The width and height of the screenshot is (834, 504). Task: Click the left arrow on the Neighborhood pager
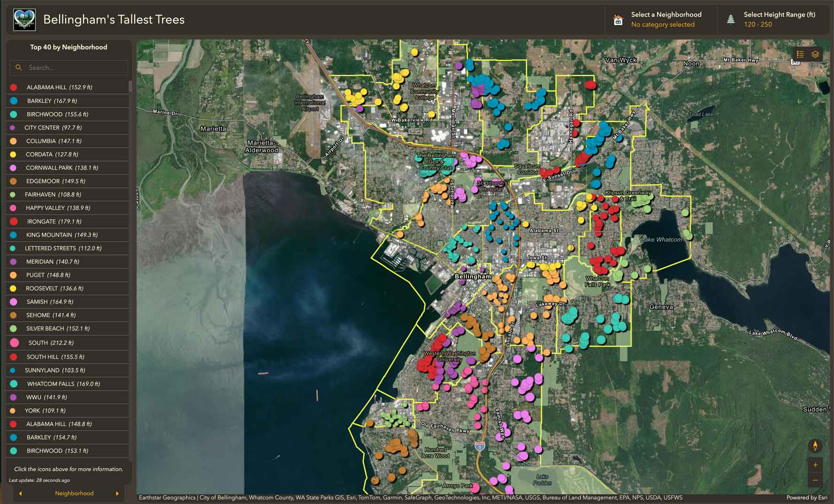coord(20,493)
